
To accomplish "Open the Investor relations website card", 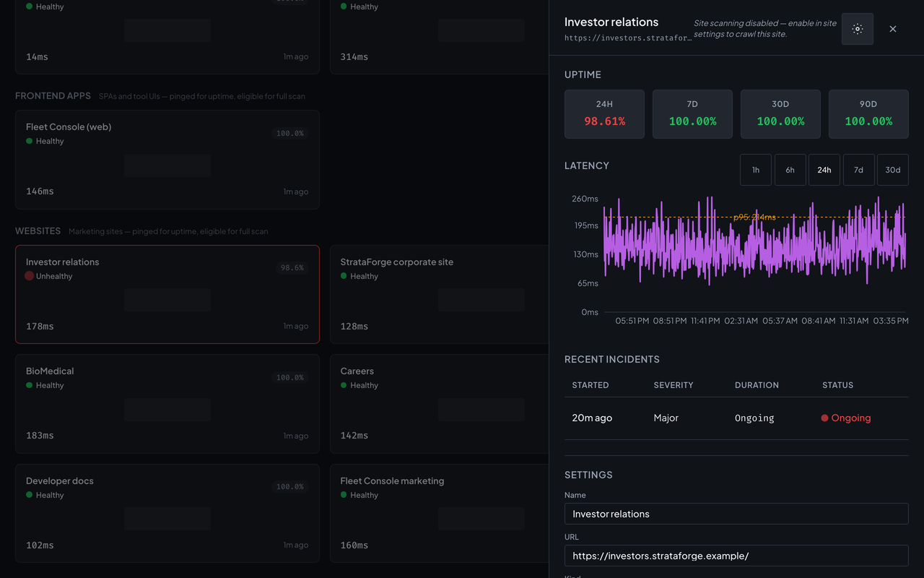I will 167,294.
